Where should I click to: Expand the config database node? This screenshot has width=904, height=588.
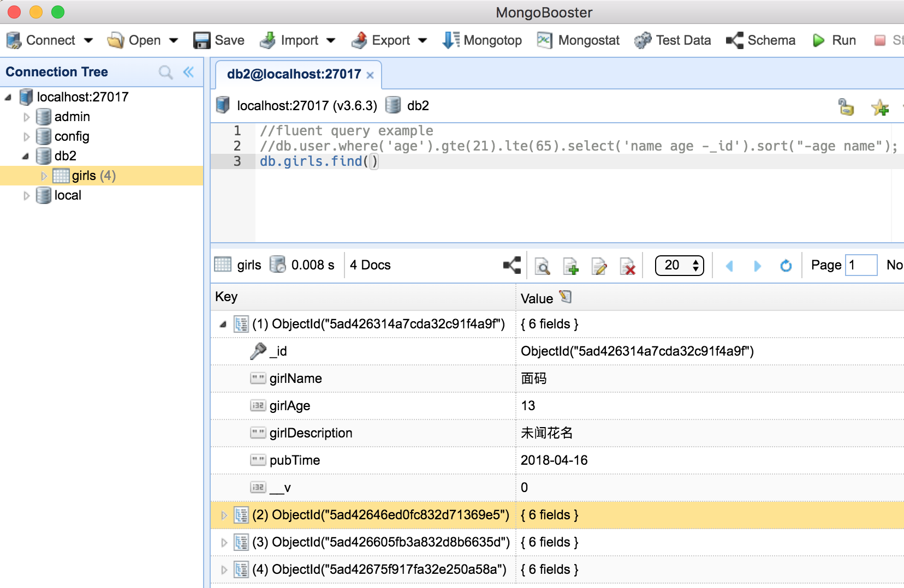[26, 137]
